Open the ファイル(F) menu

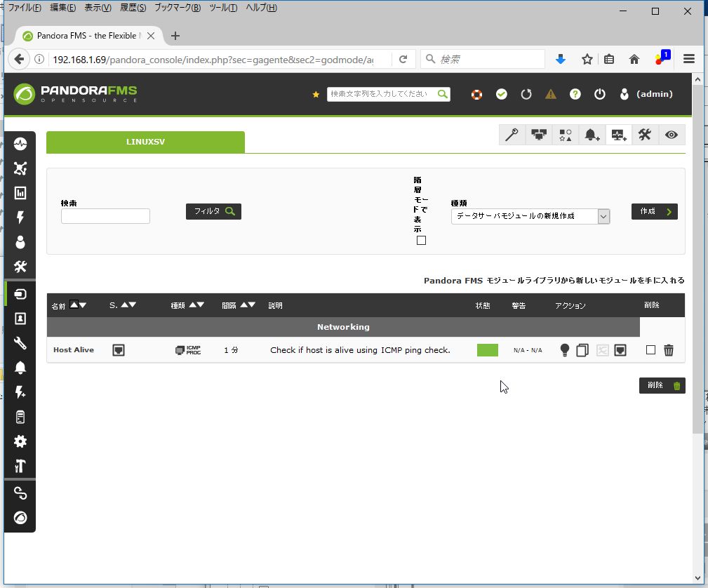click(x=25, y=8)
